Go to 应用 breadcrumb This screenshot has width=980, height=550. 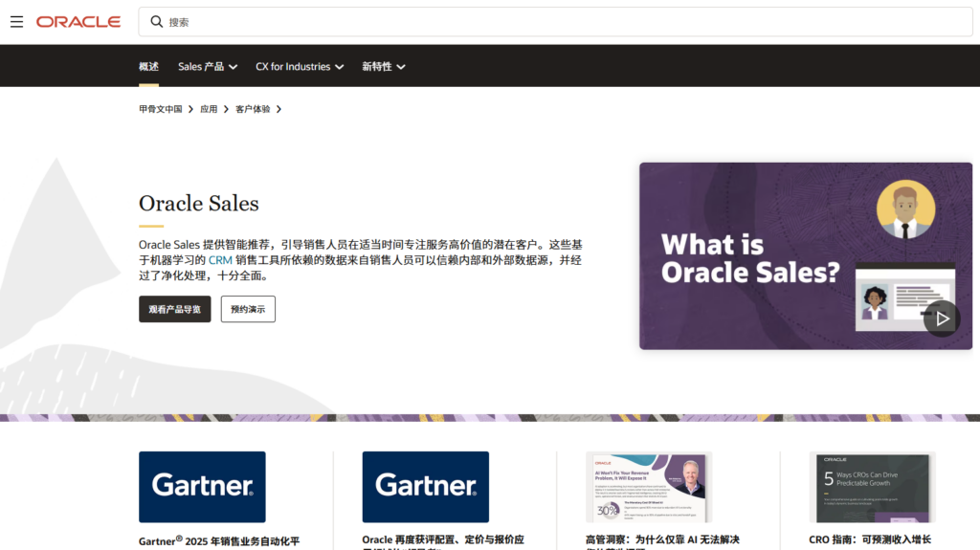(209, 109)
